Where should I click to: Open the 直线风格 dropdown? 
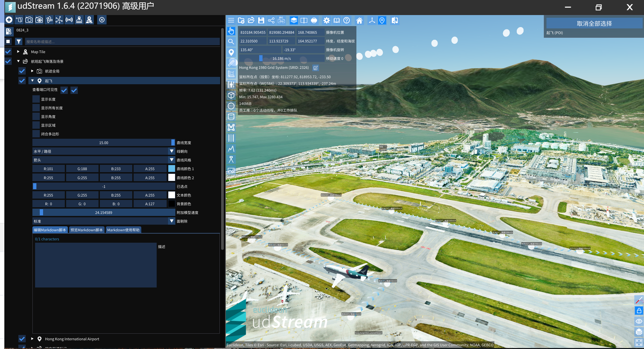(x=104, y=160)
